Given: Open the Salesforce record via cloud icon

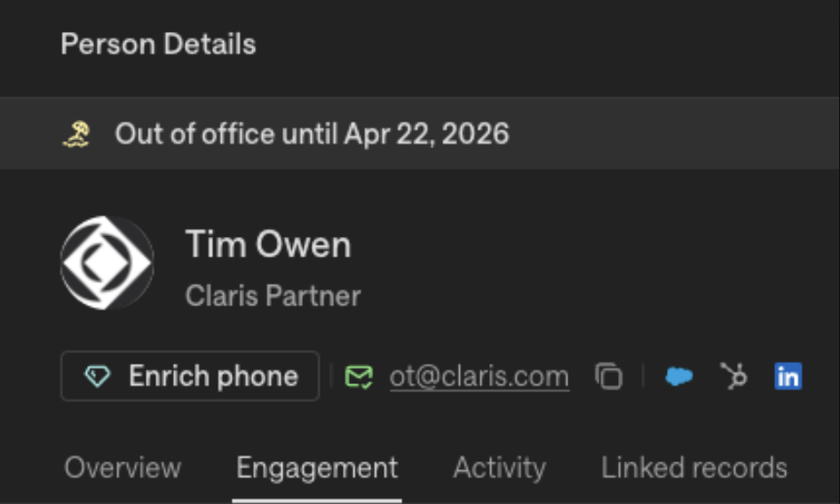Looking at the screenshot, I should (x=679, y=376).
